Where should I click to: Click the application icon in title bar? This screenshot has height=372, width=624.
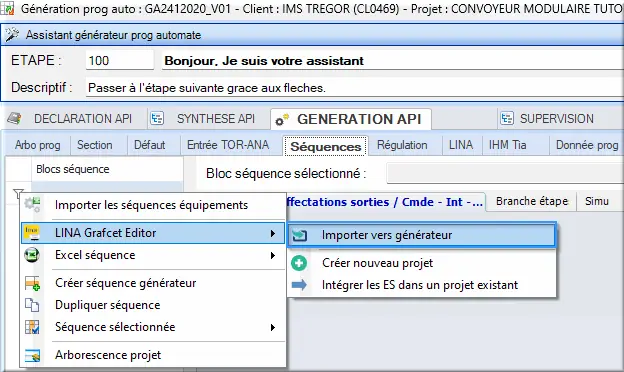[x=7, y=8]
